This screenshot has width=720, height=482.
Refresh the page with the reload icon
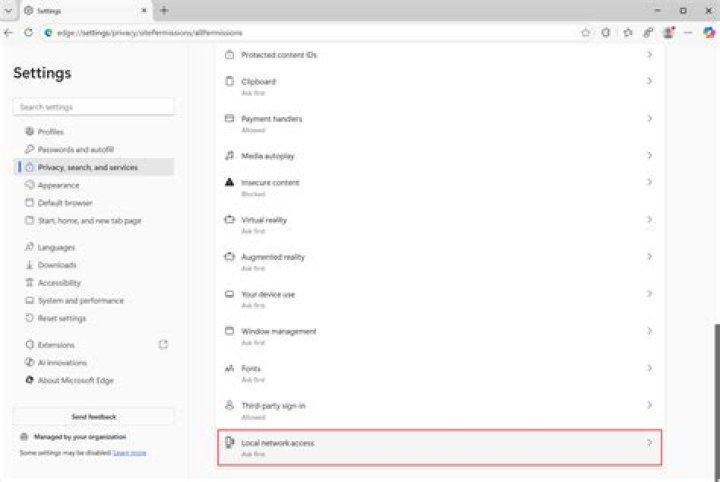click(x=28, y=32)
